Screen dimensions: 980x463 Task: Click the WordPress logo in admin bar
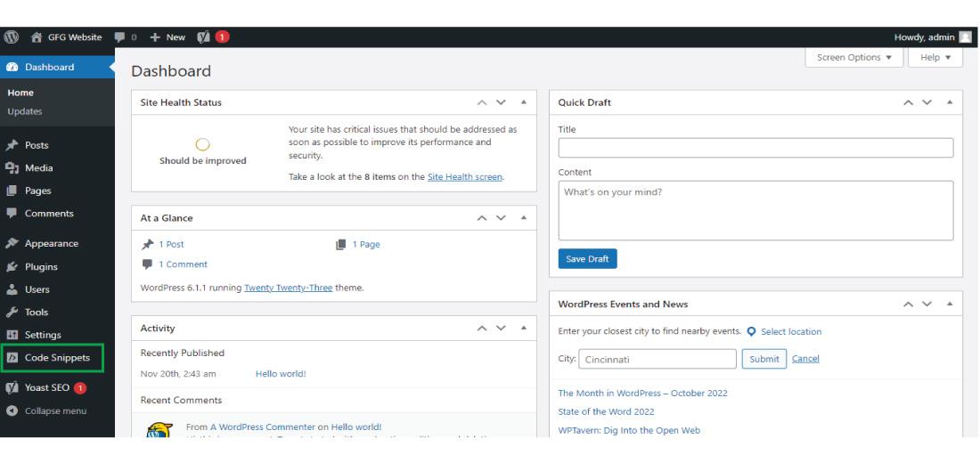coord(12,37)
